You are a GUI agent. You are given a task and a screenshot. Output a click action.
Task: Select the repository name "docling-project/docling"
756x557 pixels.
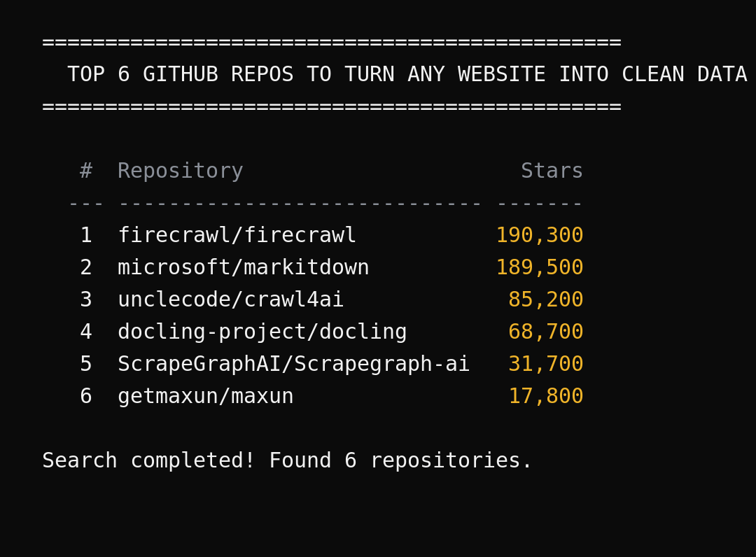[x=262, y=332]
